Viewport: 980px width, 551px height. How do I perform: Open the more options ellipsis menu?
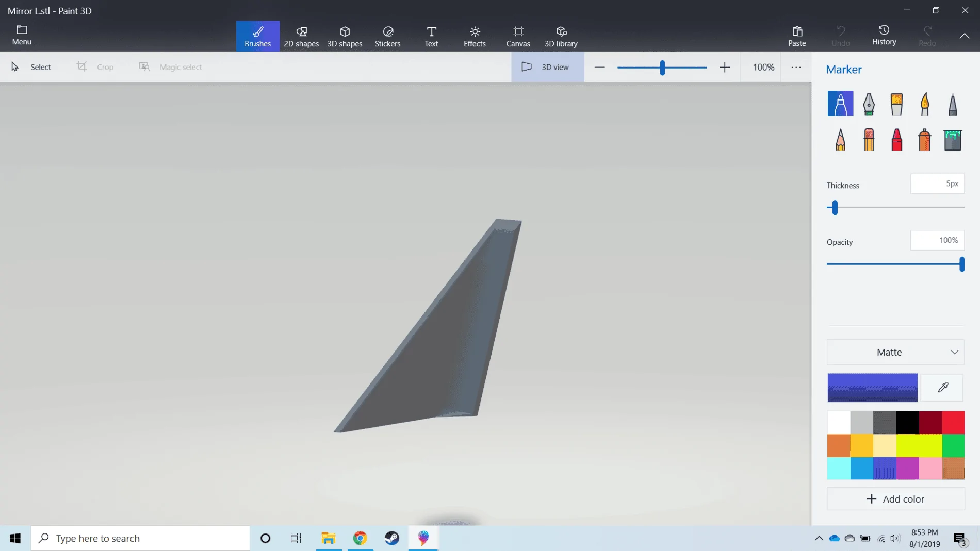pos(796,67)
